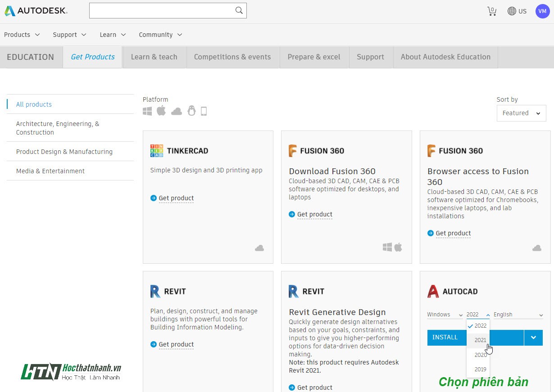Click cloud icon on Tinkercad card
Screen dimensions: 554x392
coord(259,248)
